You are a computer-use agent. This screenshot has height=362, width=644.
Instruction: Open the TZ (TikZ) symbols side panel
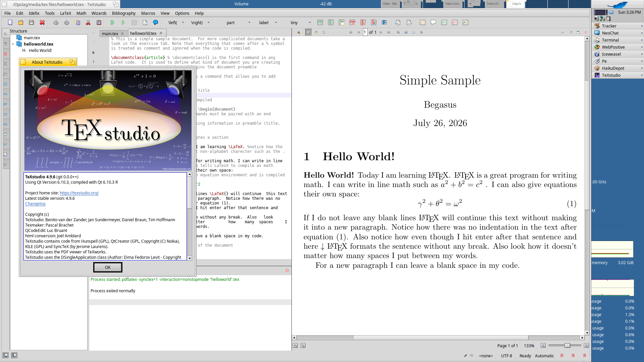pos(5,114)
